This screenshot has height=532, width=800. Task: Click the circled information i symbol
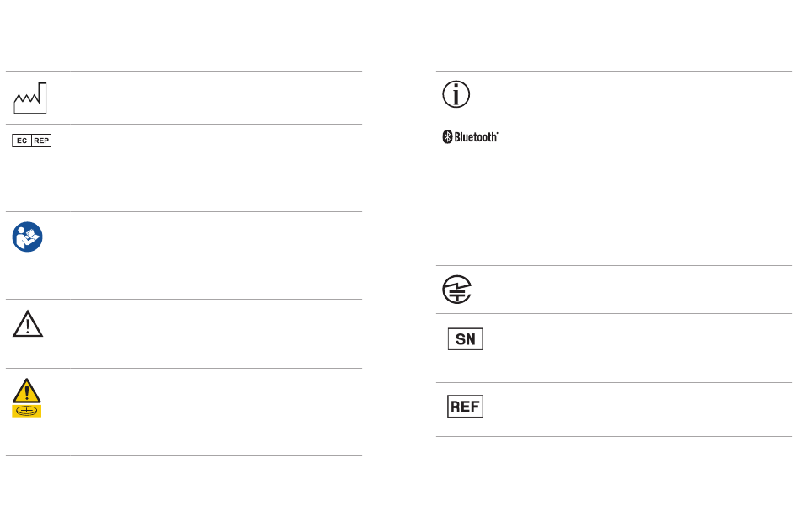456,94
